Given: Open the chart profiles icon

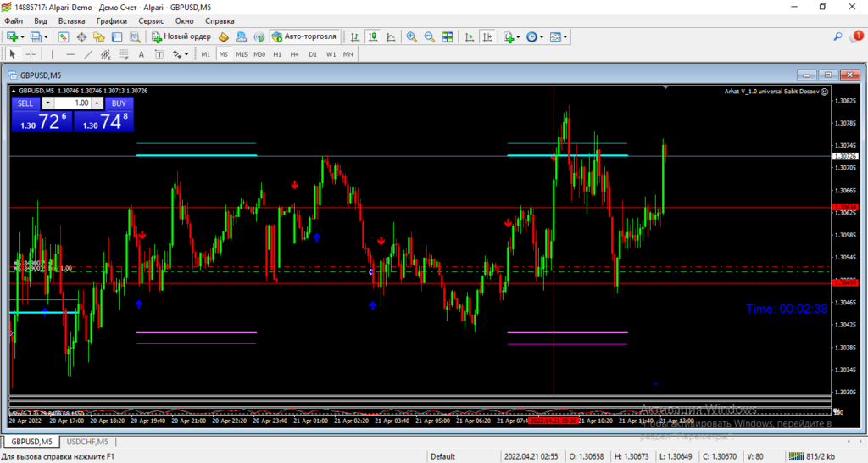Looking at the screenshot, I should 36,37.
